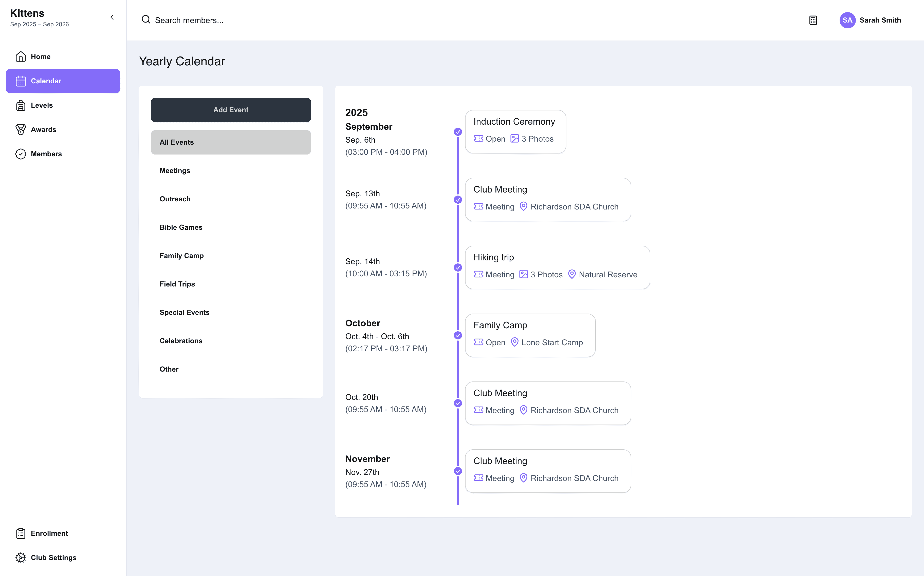Open Club Settings gear icon
Screen dimensions: 924x576
point(21,558)
